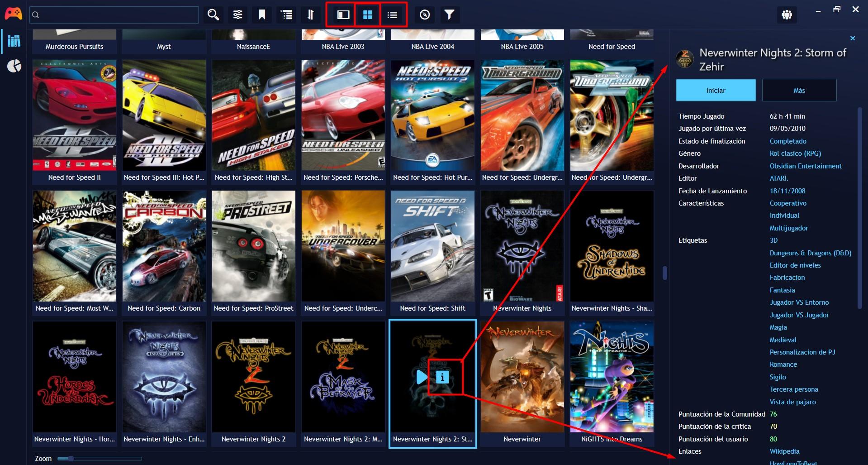Filter by Jugador VS Entorno tag
This screenshot has width=868, height=465.
coord(799,302)
